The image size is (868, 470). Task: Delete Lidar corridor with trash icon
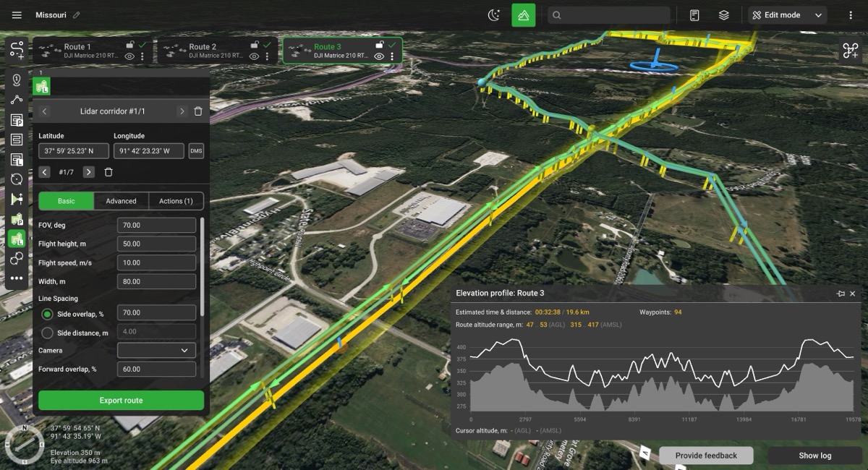point(198,111)
